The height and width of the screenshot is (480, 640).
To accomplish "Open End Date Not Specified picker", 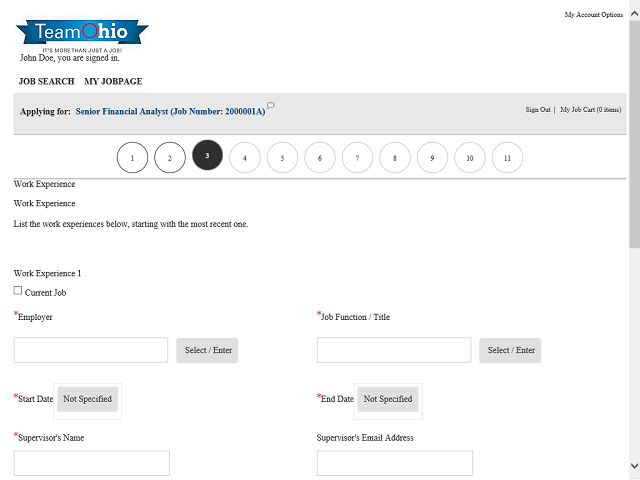I will [388, 399].
